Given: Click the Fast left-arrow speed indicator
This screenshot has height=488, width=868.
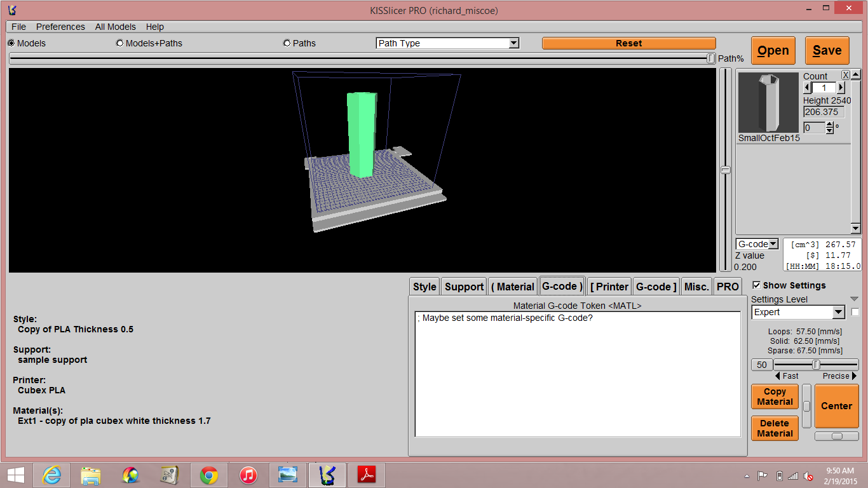Looking at the screenshot, I should tap(778, 376).
